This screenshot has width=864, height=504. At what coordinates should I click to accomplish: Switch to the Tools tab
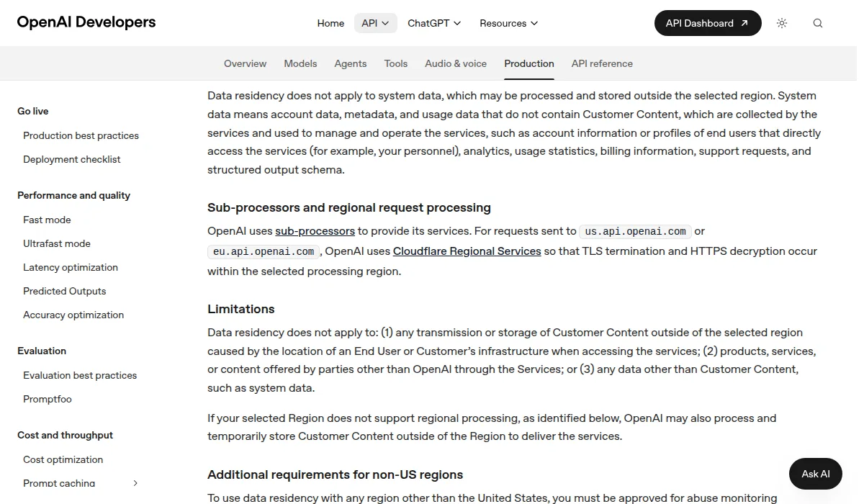396,63
